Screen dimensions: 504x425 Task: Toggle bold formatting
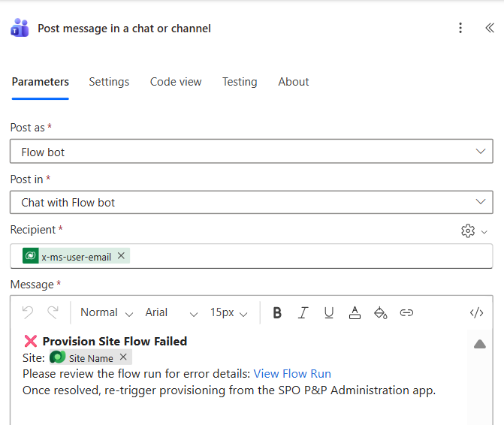coord(277,312)
